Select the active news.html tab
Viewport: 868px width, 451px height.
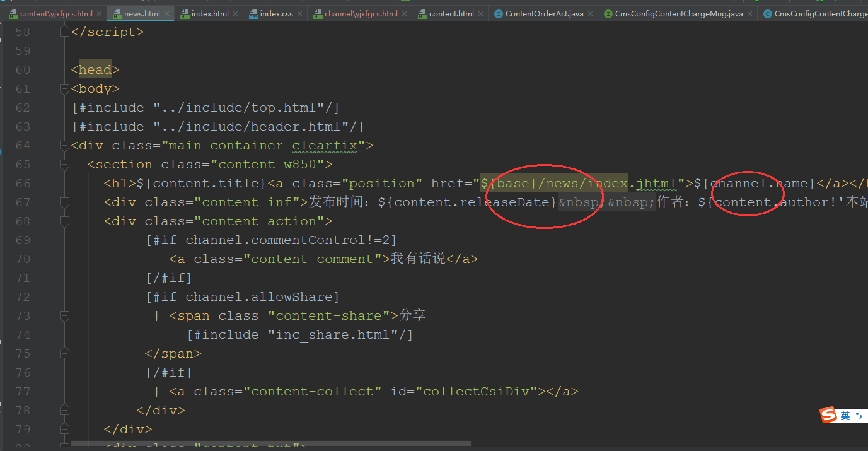(141, 14)
